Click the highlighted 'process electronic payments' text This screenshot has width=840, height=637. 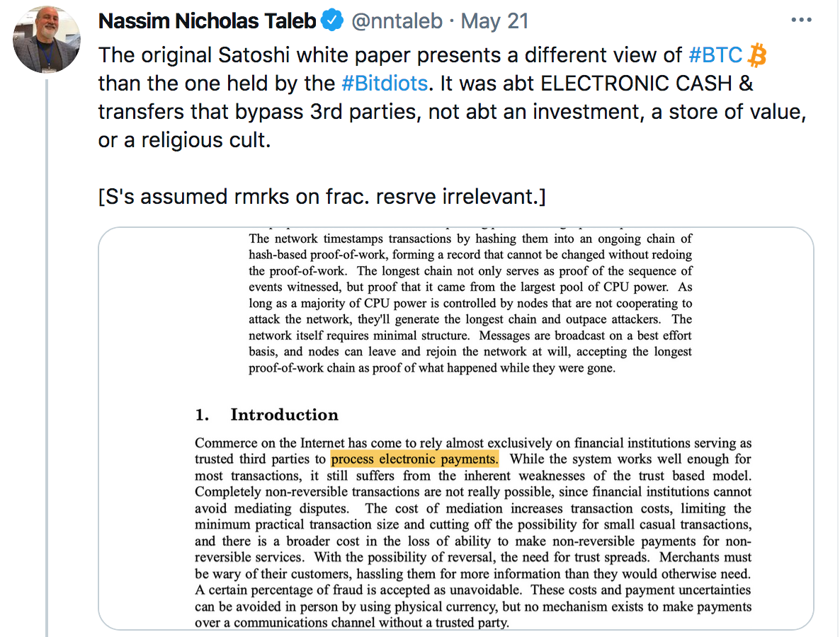(414, 459)
